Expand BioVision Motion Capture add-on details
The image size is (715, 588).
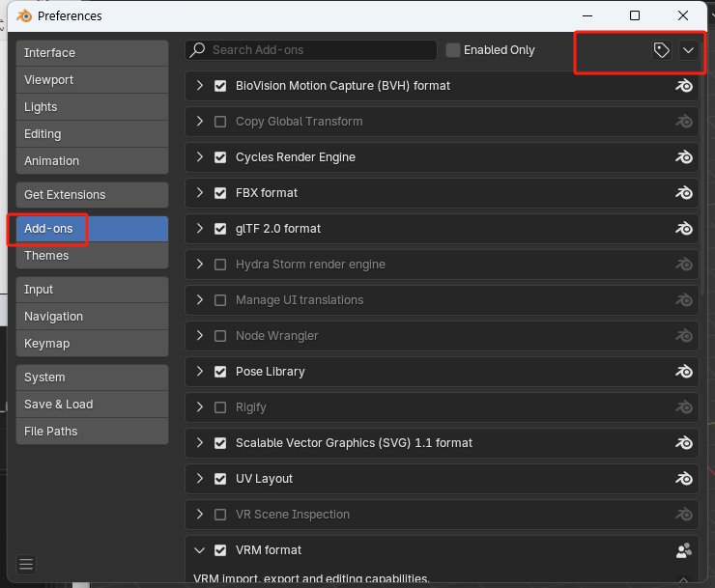(x=199, y=86)
